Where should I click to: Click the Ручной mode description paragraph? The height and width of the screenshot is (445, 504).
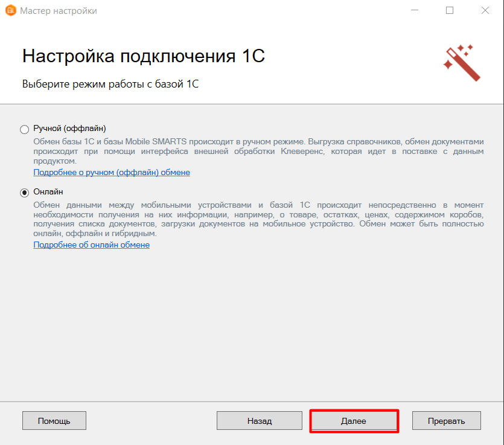click(258, 151)
